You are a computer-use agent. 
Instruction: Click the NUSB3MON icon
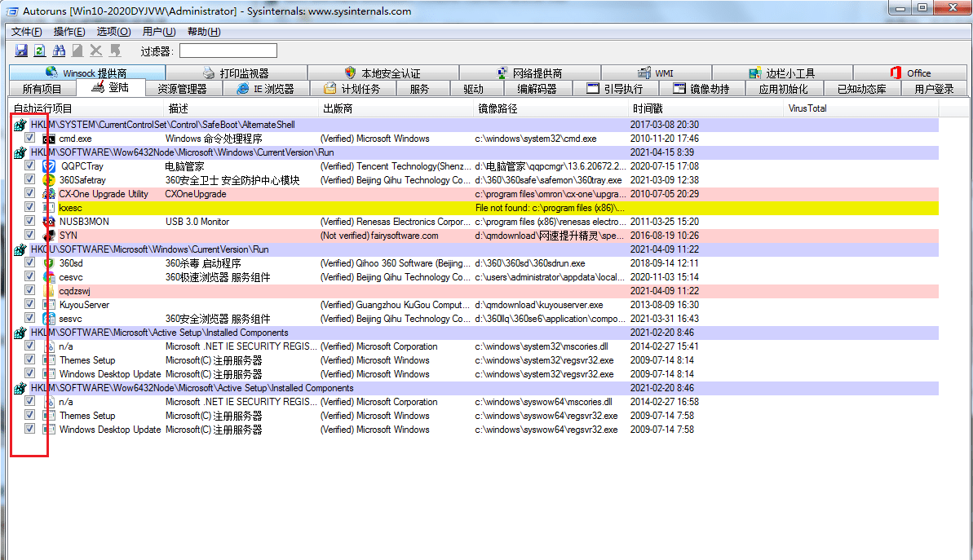point(49,222)
